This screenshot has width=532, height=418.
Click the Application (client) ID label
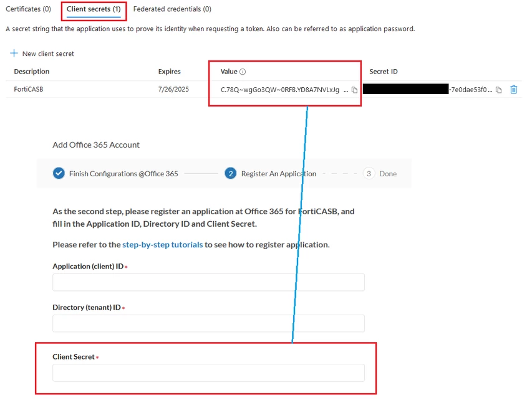tap(88, 266)
